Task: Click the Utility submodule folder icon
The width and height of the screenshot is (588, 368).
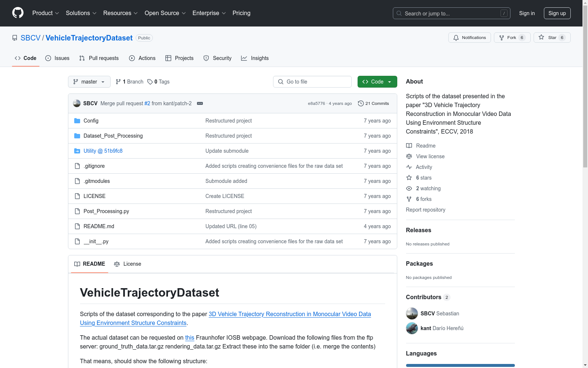Action: click(77, 151)
